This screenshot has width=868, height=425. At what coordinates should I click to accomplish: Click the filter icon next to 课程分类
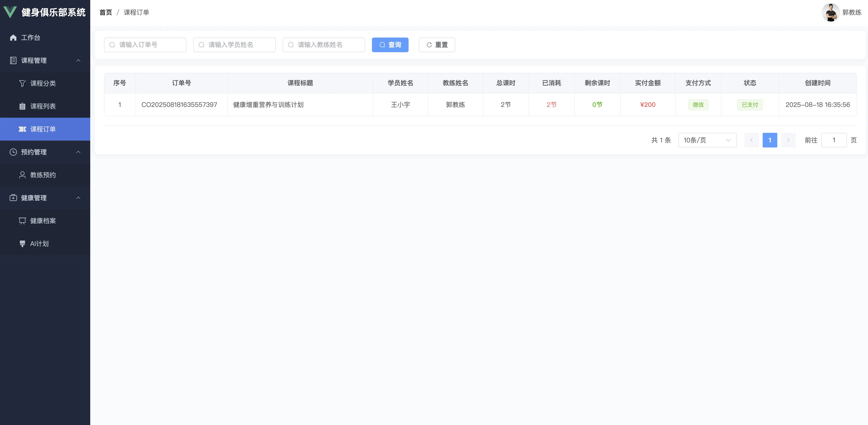[x=22, y=83]
